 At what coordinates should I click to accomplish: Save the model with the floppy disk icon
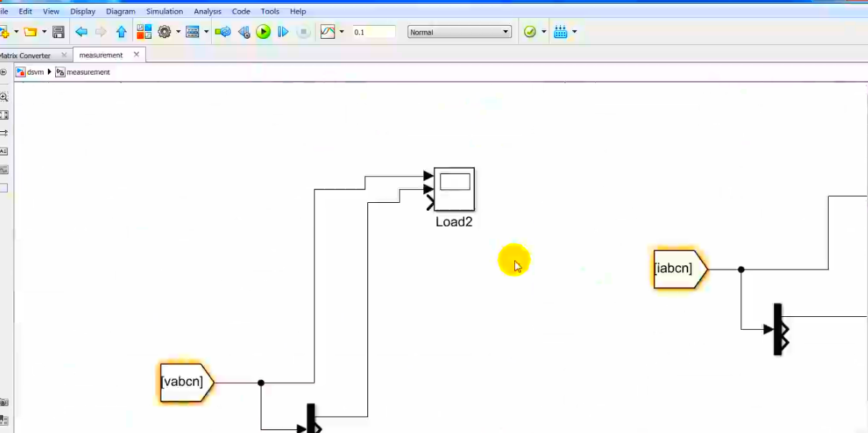59,32
